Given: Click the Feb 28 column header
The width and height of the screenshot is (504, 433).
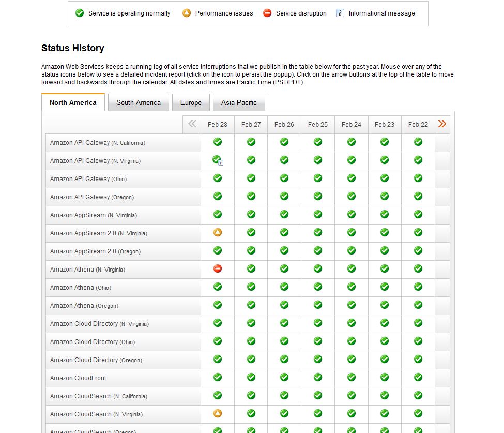Looking at the screenshot, I should 218,124.
